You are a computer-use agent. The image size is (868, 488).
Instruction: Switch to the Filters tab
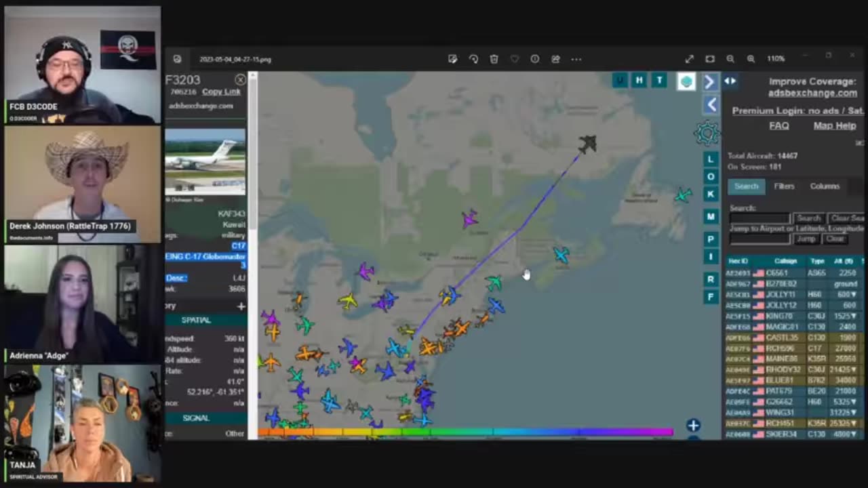pos(784,186)
